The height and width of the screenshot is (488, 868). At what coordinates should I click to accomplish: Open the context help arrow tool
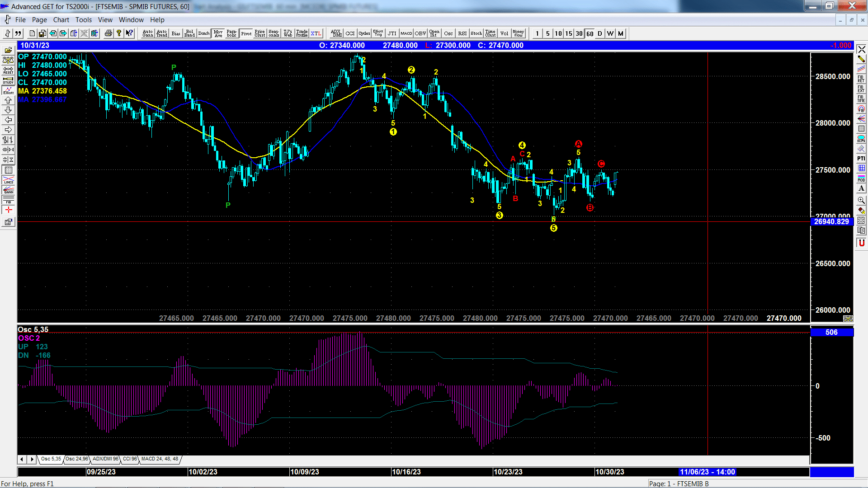(x=129, y=33)
